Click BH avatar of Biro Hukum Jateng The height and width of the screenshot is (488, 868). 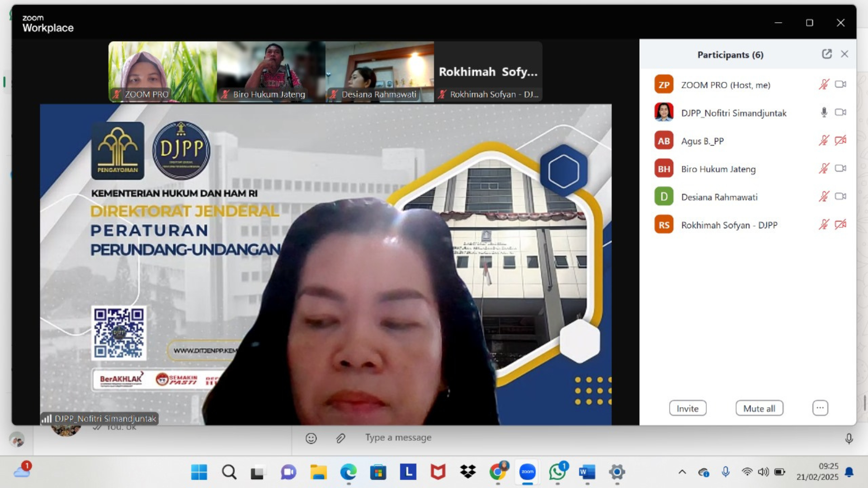click(664, 169)
